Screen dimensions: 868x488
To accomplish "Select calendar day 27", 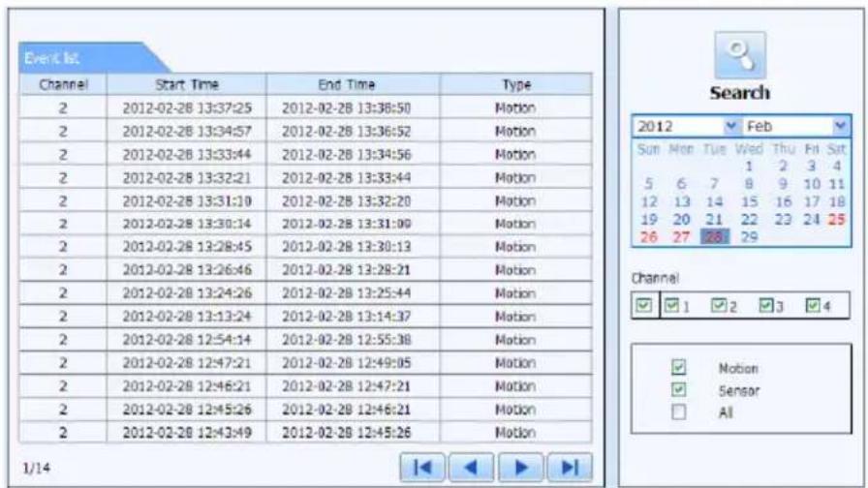I will point(681,237).
